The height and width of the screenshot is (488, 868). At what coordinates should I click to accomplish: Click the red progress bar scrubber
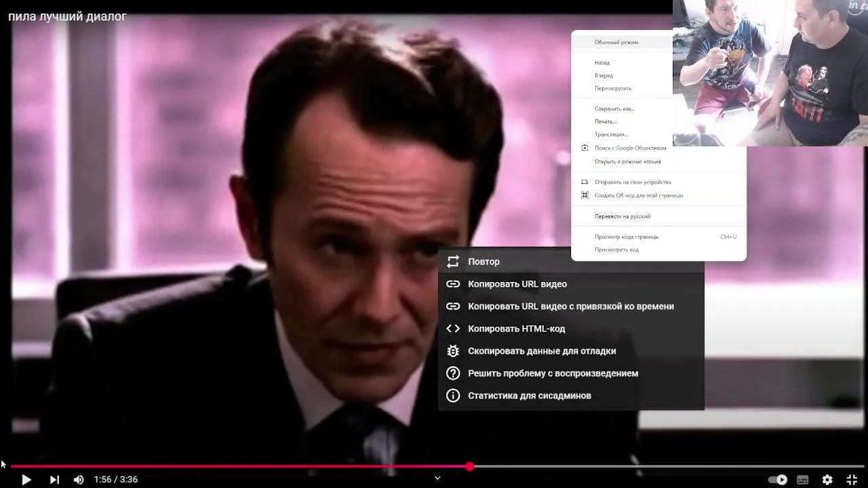pos(470,466)
